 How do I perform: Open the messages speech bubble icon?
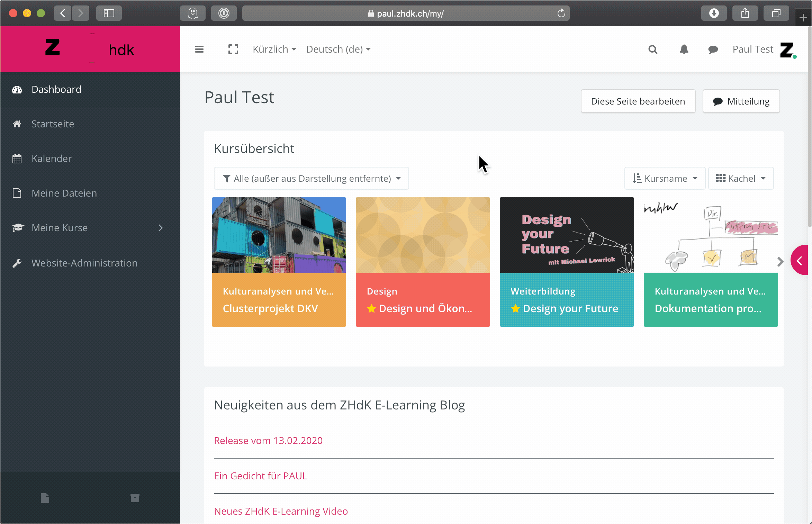click(713, 49)
